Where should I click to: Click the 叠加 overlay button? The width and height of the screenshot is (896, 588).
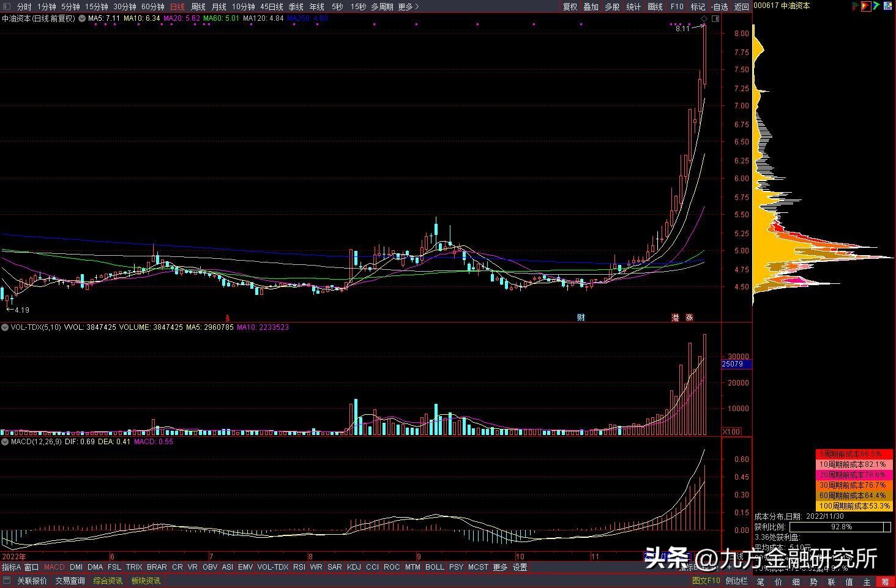[591, 7]
